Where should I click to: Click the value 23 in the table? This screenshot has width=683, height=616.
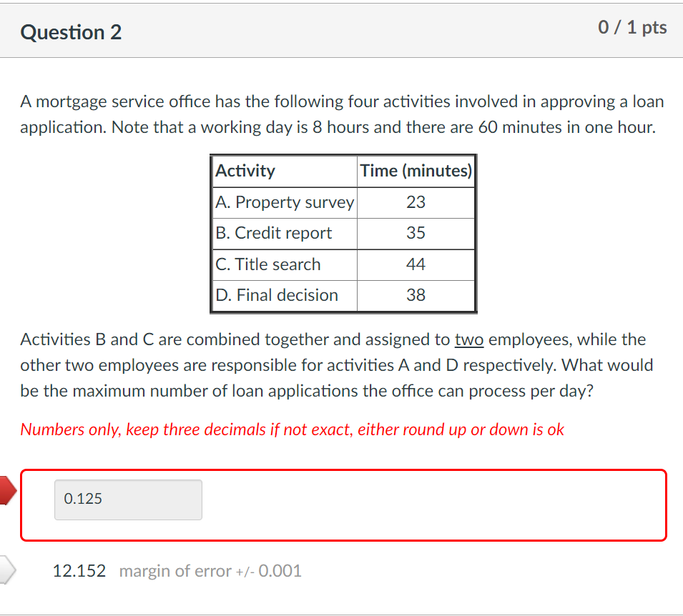click(416, 202)
